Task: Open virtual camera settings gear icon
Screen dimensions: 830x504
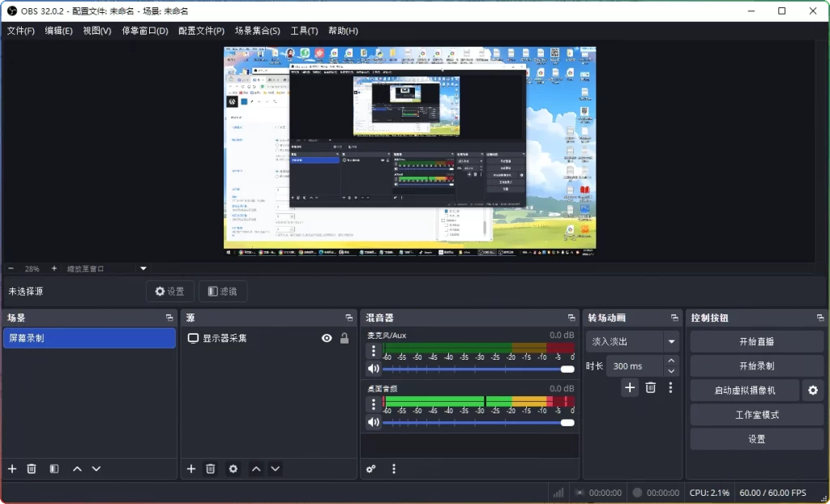Action: [813, 390]
